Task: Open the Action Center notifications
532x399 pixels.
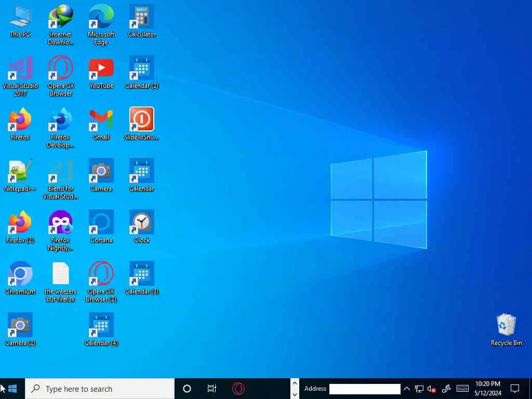Action: click(515, 389)
